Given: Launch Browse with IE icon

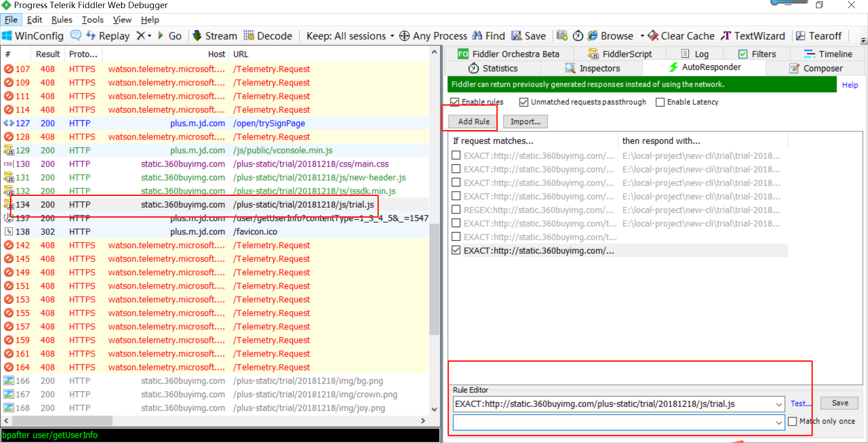Looking at the screenshot, I should pyautogui.click(x=611, y=36).
